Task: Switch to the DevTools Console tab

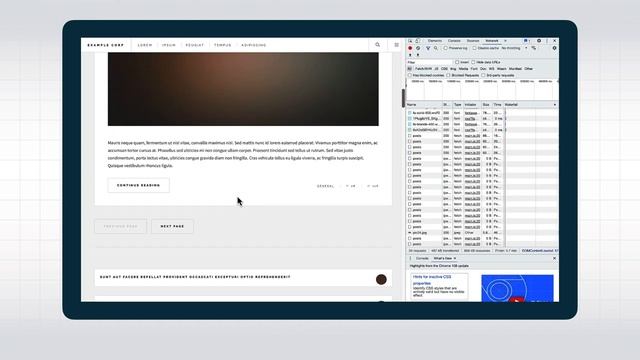Action: pos(454,41)
